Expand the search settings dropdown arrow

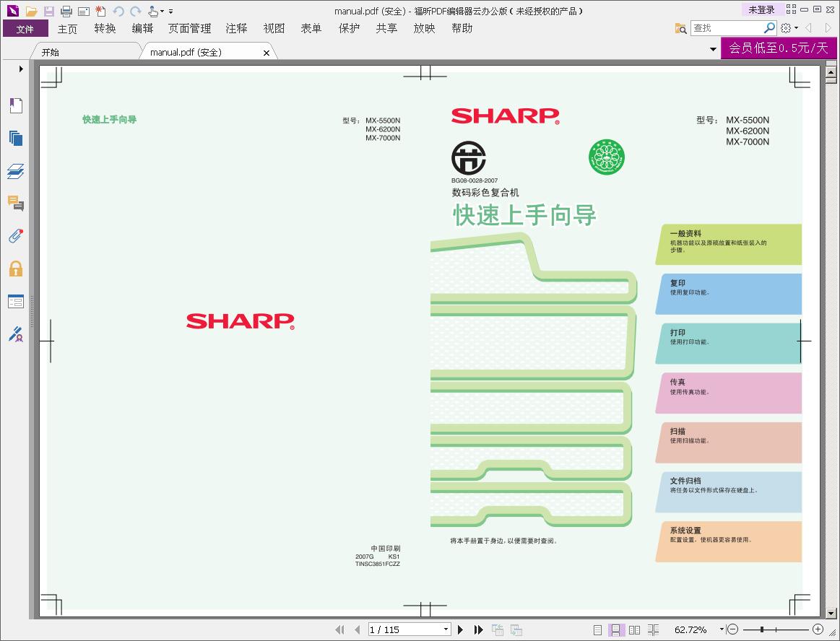(796, 28)
